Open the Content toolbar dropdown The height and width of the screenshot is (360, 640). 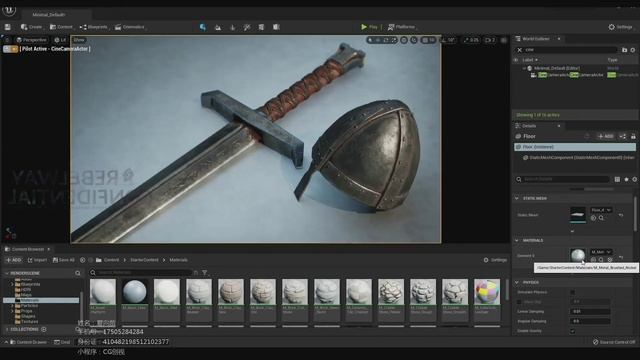coord(61,27)
